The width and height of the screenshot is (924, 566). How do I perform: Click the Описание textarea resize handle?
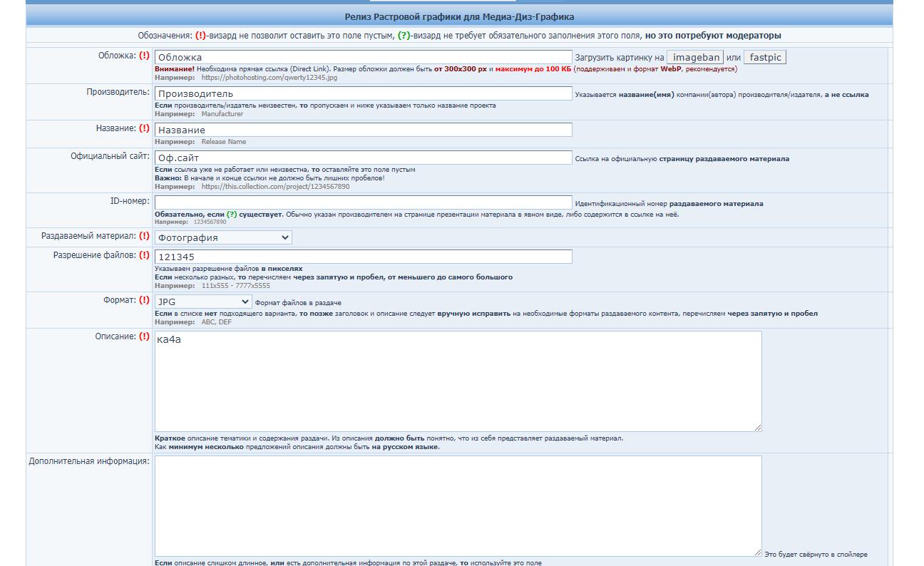[x=757, y=428]
